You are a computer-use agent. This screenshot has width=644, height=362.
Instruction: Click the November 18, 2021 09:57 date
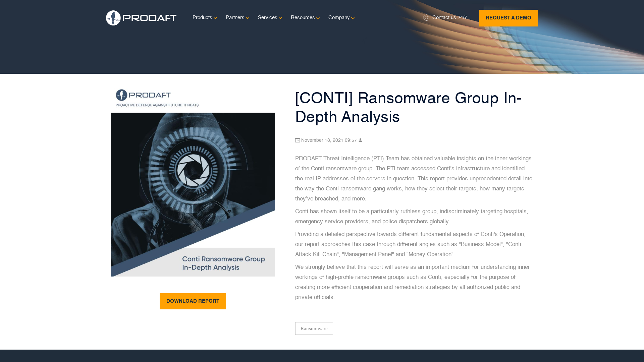click(329, 140)
